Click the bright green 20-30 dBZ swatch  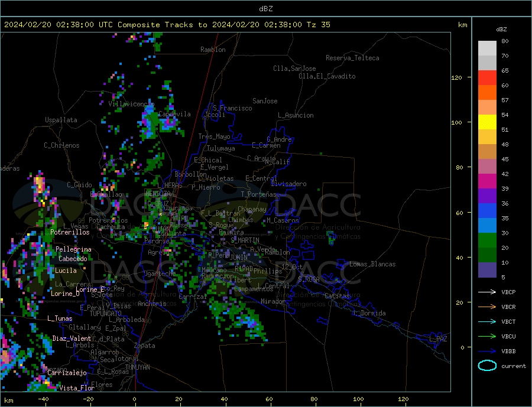tap(487, 240)
